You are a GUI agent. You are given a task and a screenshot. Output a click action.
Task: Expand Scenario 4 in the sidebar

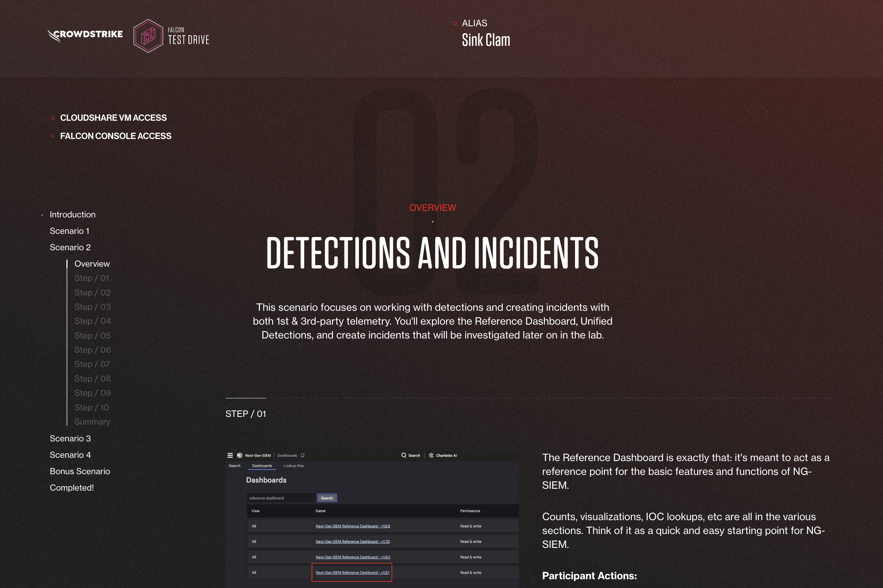[70, 455]
